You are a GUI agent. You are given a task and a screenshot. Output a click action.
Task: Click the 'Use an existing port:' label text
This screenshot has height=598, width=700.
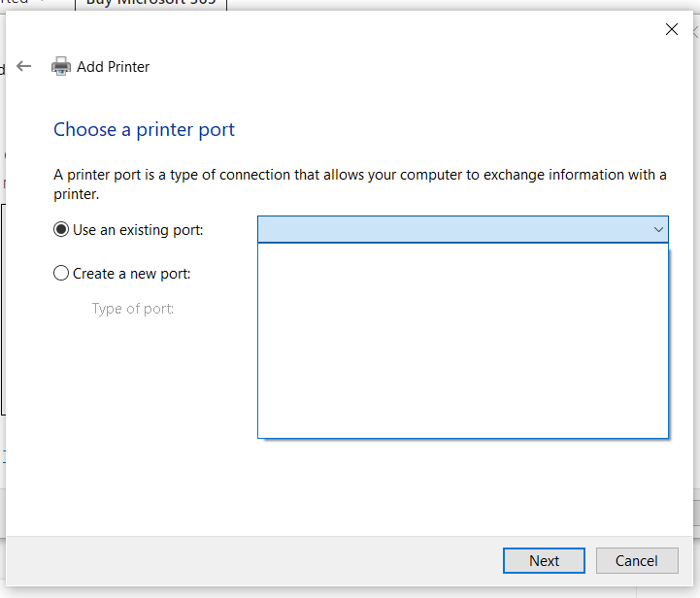(x=138, y=230)
